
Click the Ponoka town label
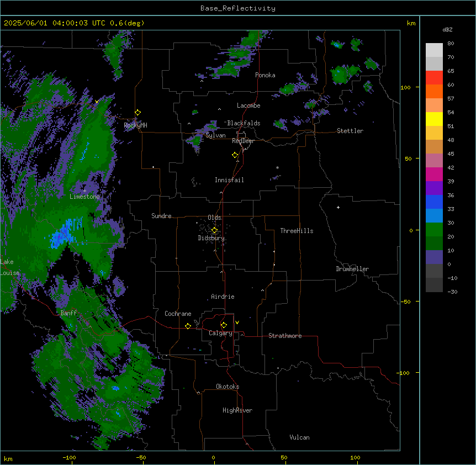point(265,75)
